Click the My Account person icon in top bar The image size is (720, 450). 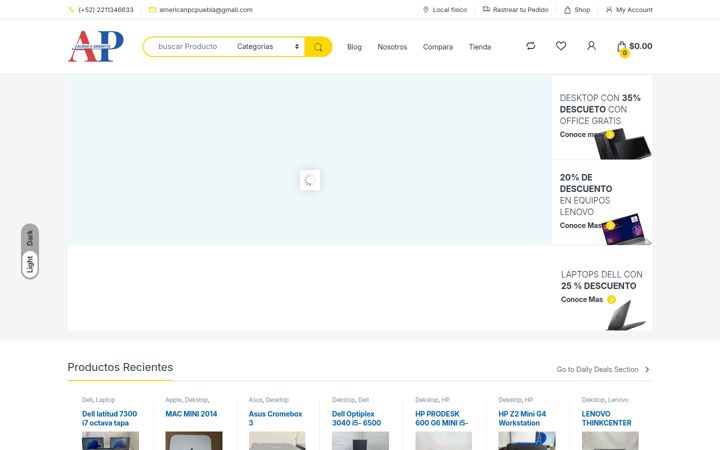click(x=609, y=10)
